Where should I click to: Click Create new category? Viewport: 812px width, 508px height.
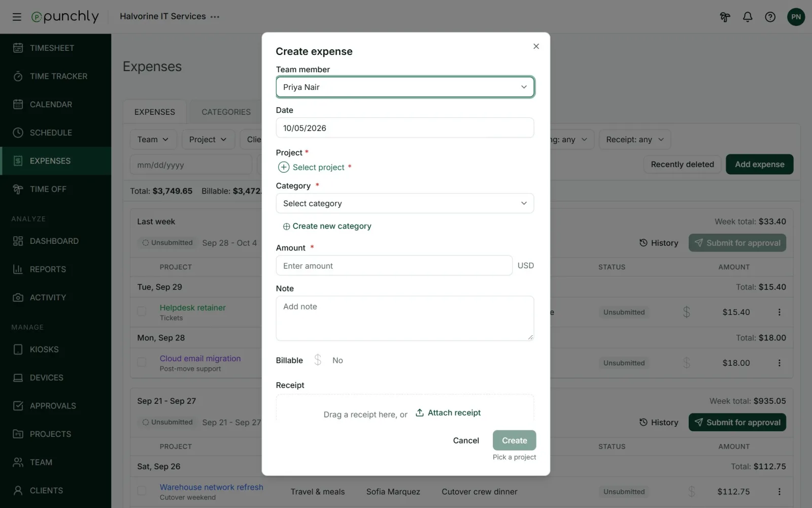point(327,226)
